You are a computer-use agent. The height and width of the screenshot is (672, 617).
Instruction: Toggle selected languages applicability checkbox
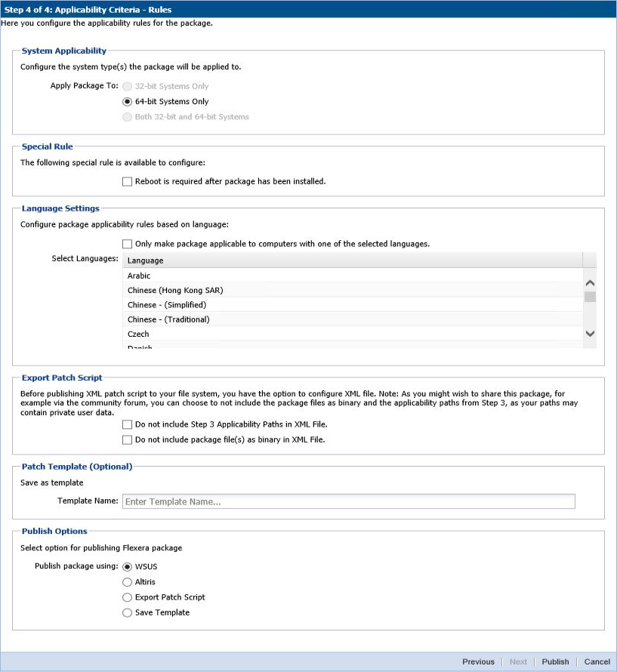[127, 244]
